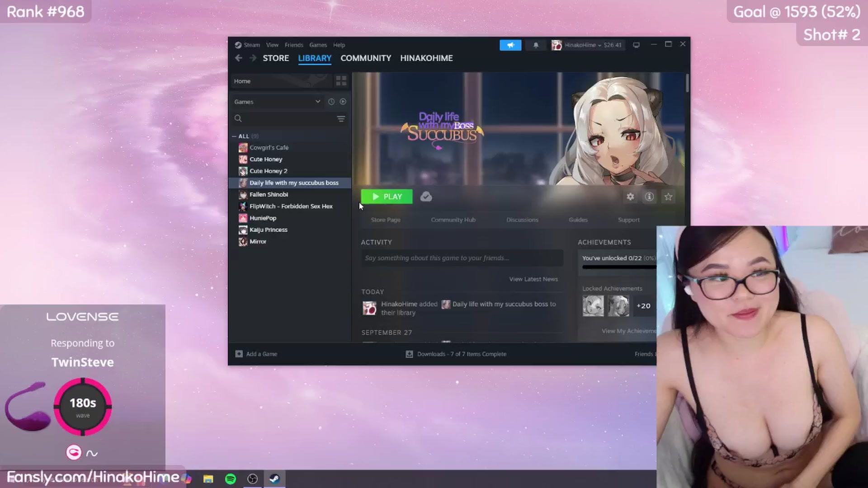Open game settings gear icon
868x488 pixels.
[x=630, y=197]
